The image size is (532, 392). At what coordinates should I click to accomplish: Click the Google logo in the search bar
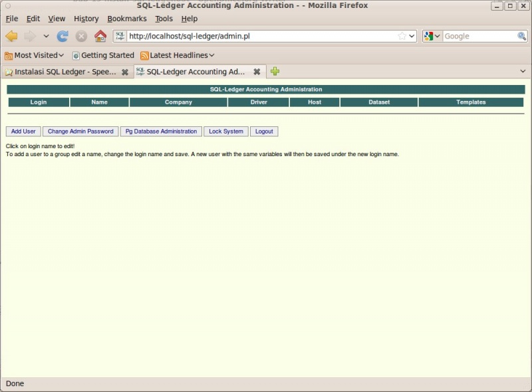429,36
